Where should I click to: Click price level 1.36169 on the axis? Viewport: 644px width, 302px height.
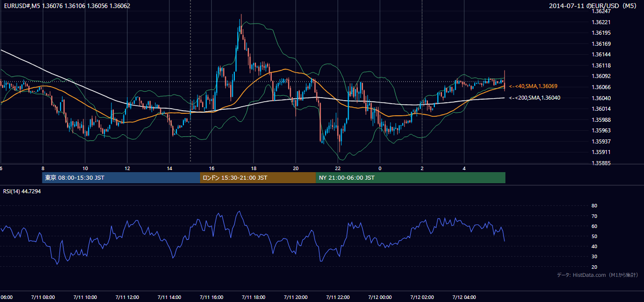coord(601,44)
